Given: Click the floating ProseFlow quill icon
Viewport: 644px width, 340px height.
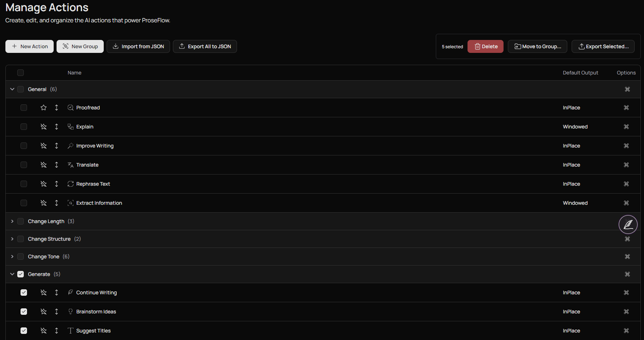Looking at the screenshot, I should pyautogui.click(x=628, y=225).
